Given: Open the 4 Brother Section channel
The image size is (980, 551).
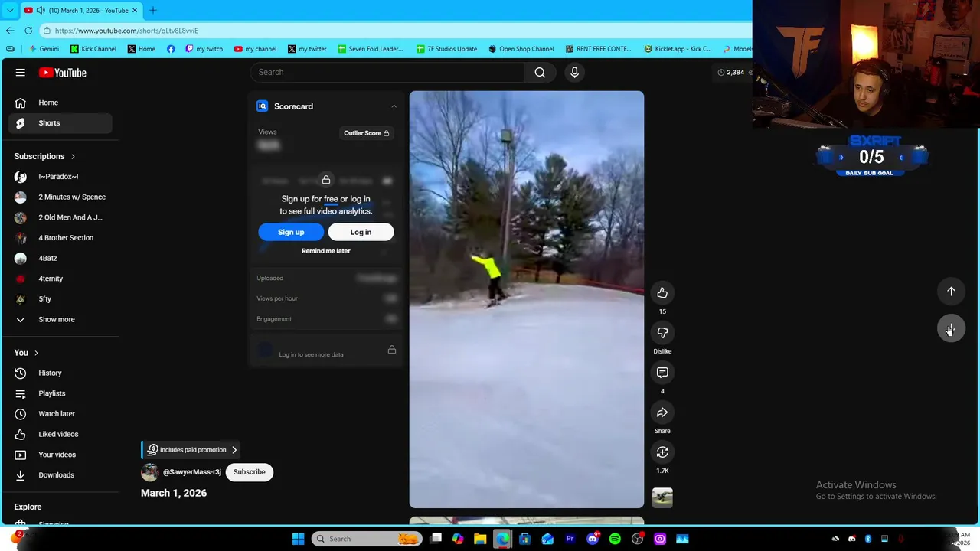Looking at the screenshot, I should pyautogui.click(x=60, y=238).
